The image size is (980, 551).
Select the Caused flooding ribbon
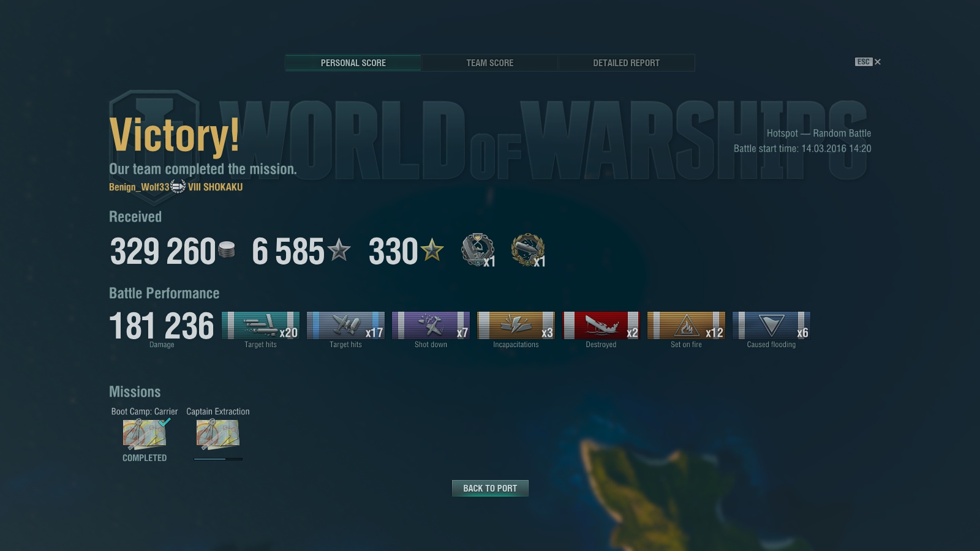[x=771, y=325]
